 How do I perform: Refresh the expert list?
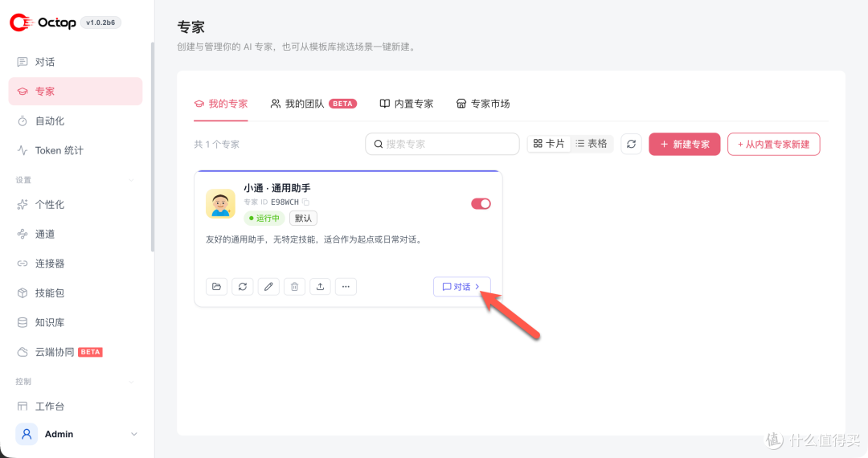click(x=631, y=145)
